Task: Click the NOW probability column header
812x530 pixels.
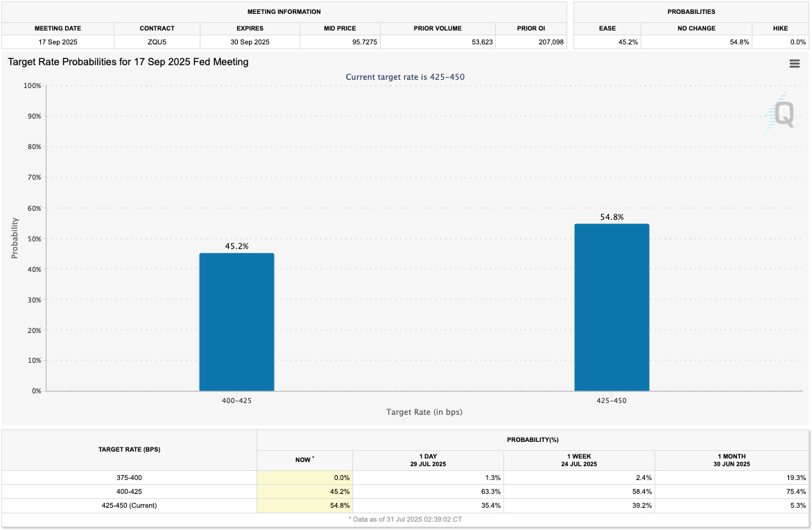Action: [304, 459]
